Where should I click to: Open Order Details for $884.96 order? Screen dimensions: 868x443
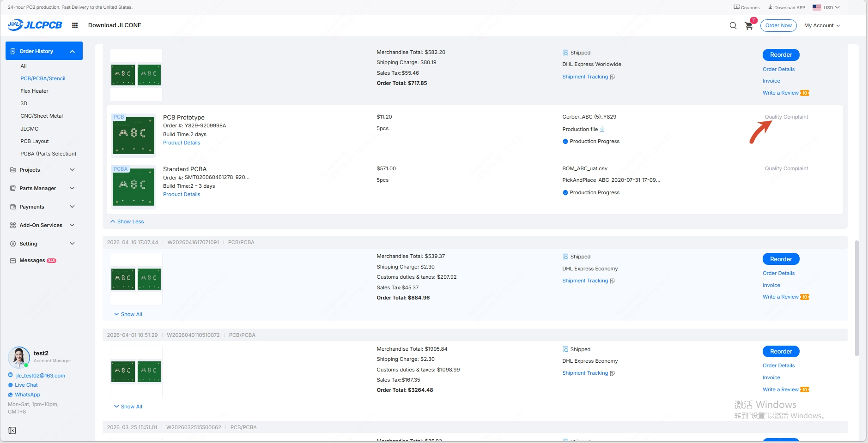[779, 273]
